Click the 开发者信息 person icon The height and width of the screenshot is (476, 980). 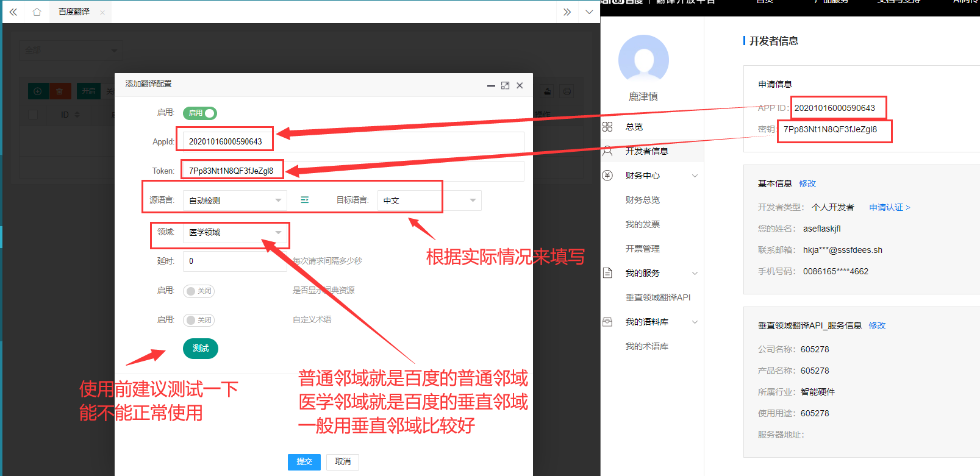pyautogui.click(x=607, y=151)
